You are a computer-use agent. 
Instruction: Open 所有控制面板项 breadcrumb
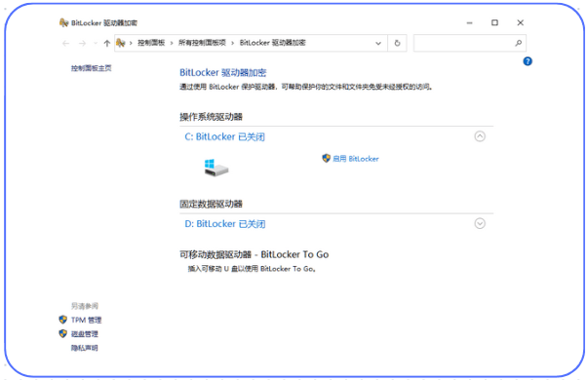pyautogui.click(x=202, y=43)
